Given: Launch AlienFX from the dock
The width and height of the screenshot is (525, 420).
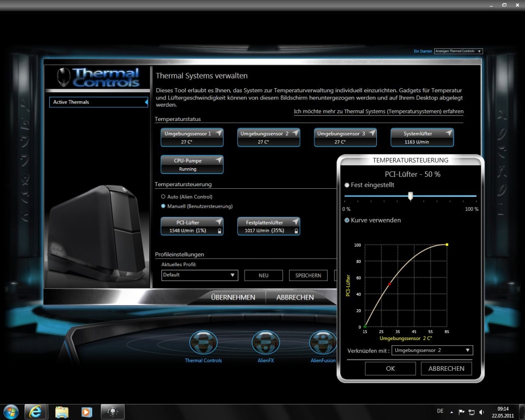Looking at the screenshot, I should click(x=266, y=343).
